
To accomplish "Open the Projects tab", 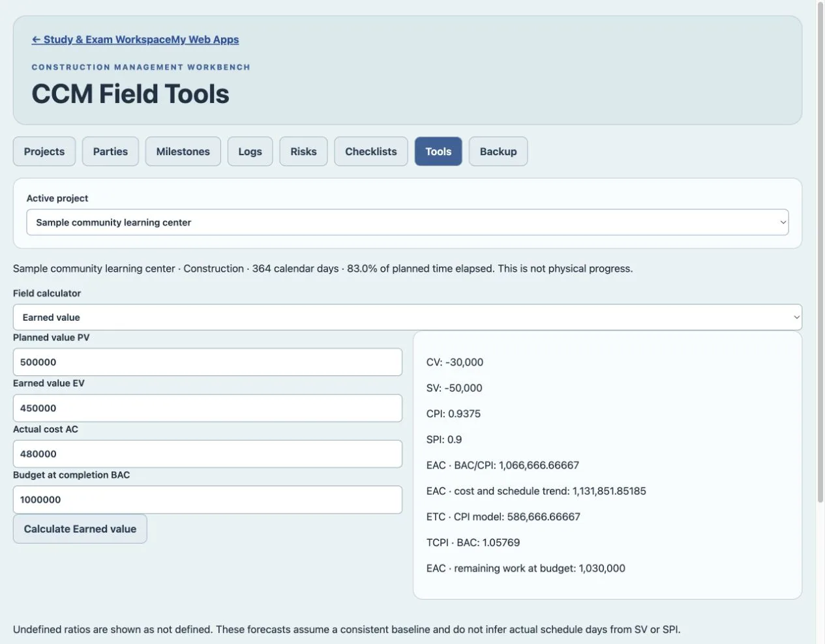I will 44,151.
